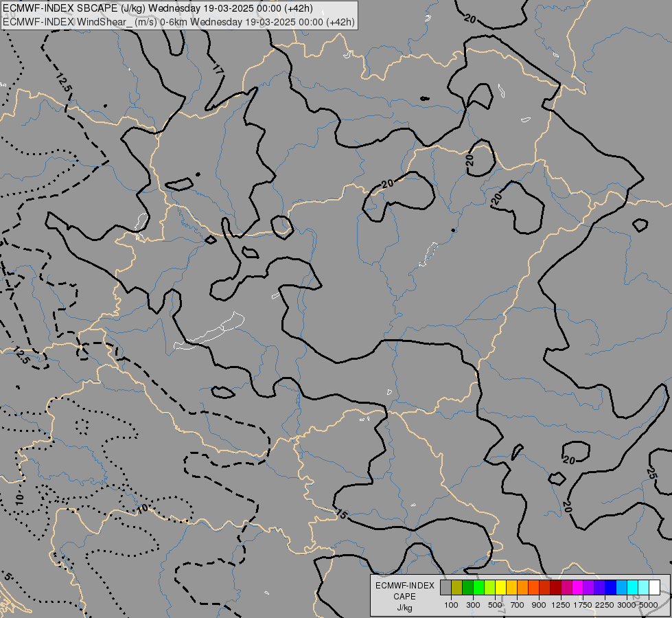
Task: Click the legend value '100'
Action: tap(451, 605)
